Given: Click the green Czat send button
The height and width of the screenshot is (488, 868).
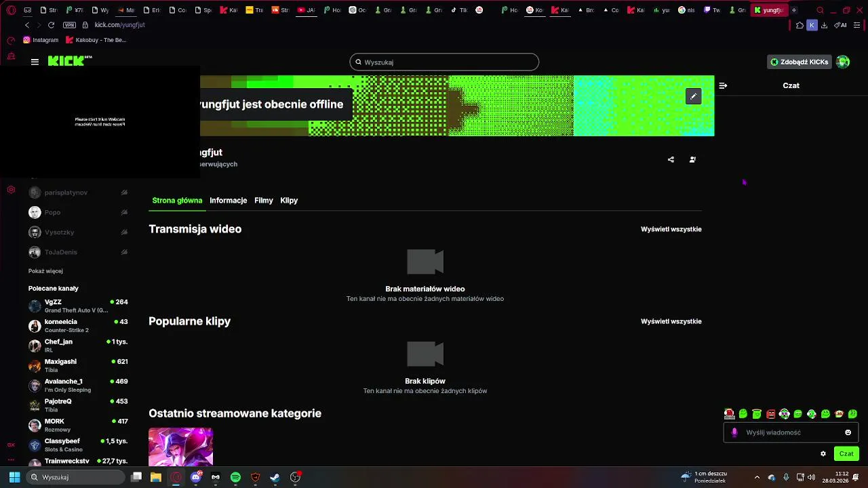Looking at the screenshot, I should click(x=846, y=454).
